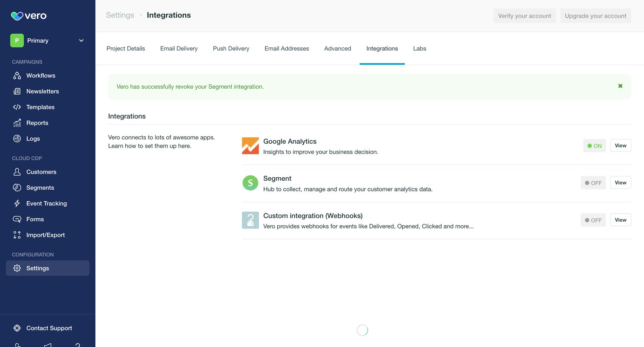Click 'Insights to improve your business decision.' text
Viewport: 644px width, 347px height.
tap(321, 152)
